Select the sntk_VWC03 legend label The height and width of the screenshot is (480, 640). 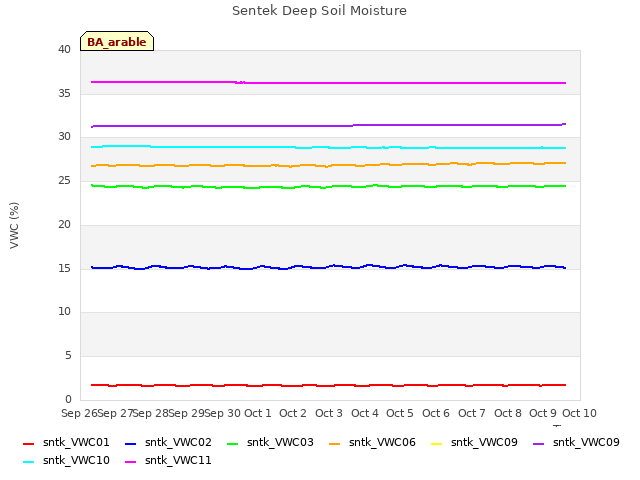click(280, 442)
